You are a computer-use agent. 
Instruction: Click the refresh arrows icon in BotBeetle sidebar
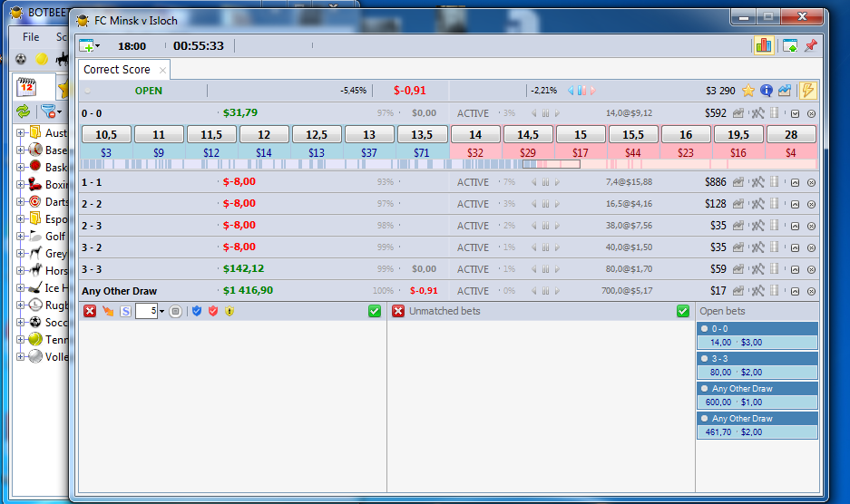coord(24,111)
